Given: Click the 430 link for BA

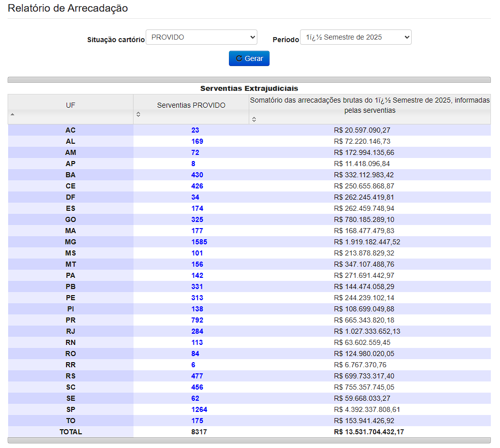Looking at the screenshot, I should point(197,175).
